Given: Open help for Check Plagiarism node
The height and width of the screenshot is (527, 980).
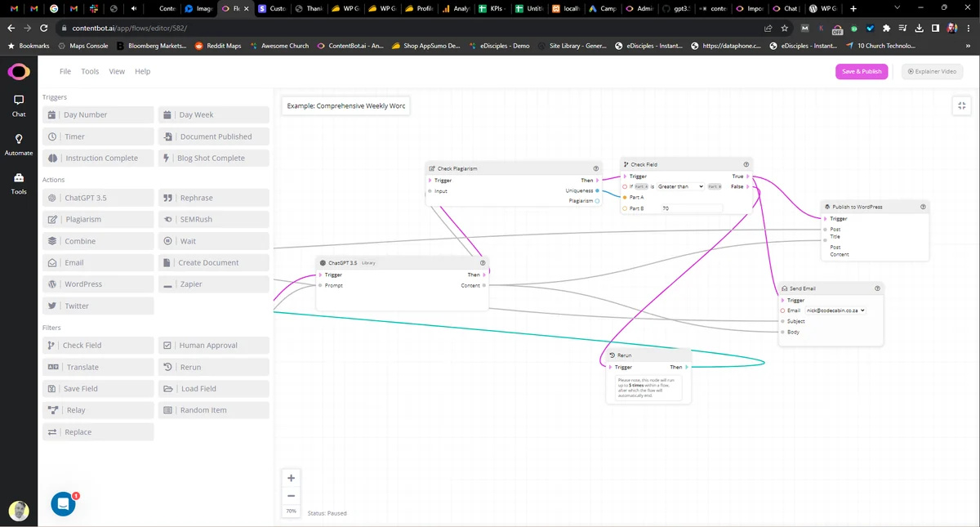Looking at the screenshot, I should pyautogui.click(x=595, y=168).
